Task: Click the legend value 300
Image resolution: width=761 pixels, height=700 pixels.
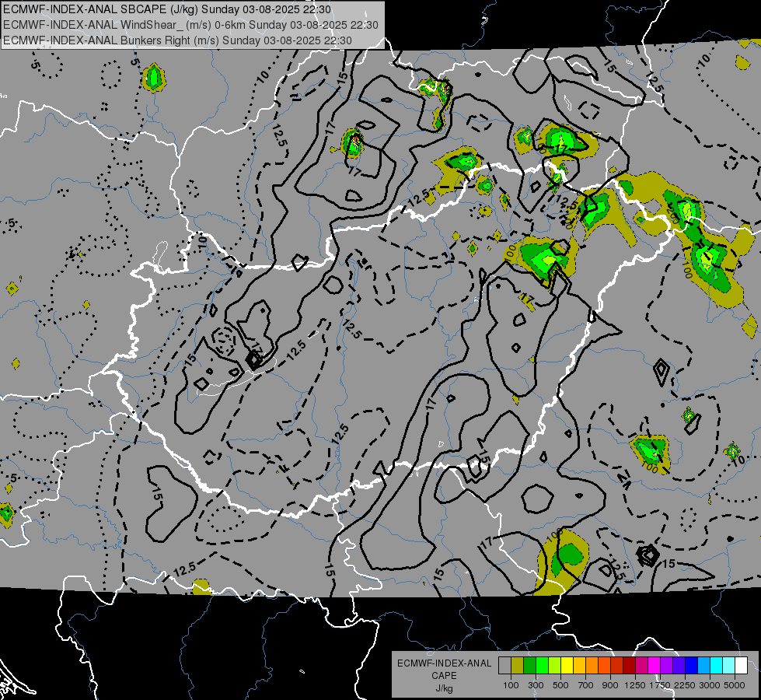Action: pos(536,685)
